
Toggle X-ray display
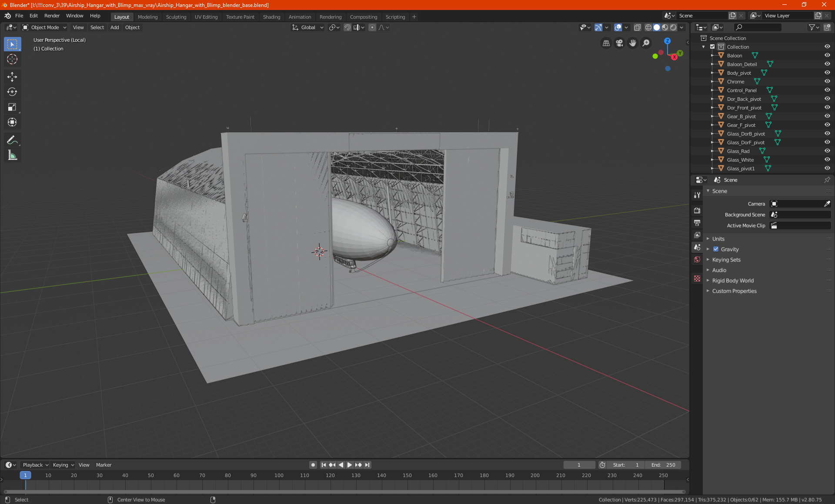(637, 27)
